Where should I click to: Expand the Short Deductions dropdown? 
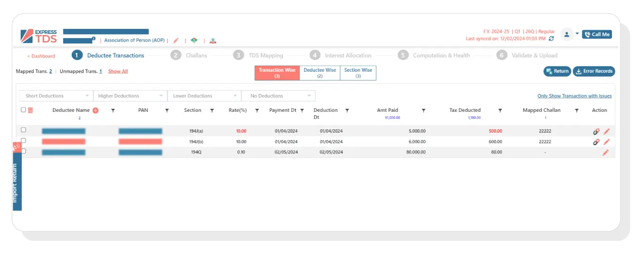56,96
